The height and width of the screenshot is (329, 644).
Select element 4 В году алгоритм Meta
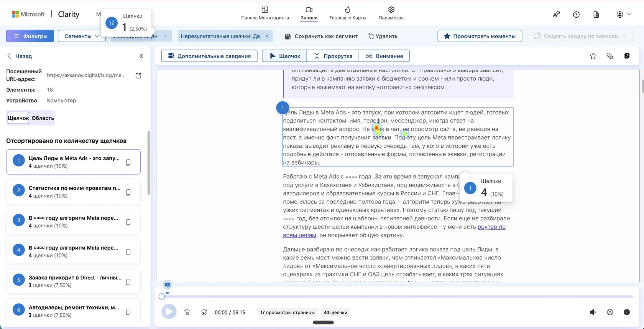[73, 251]
